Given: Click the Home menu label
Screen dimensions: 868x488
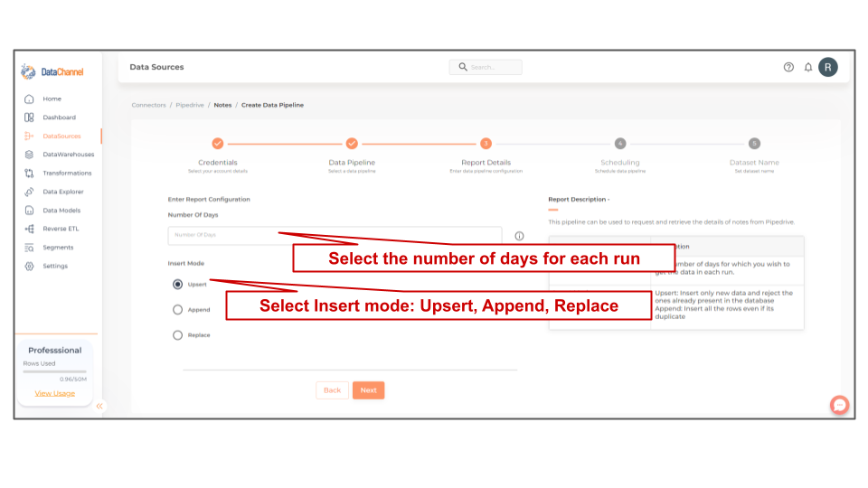Looking at the screenshot, I should click(x=52, y=99).
